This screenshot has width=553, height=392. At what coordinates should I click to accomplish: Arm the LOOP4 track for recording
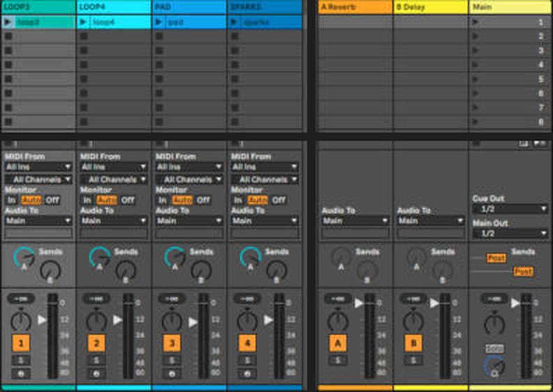96,374
